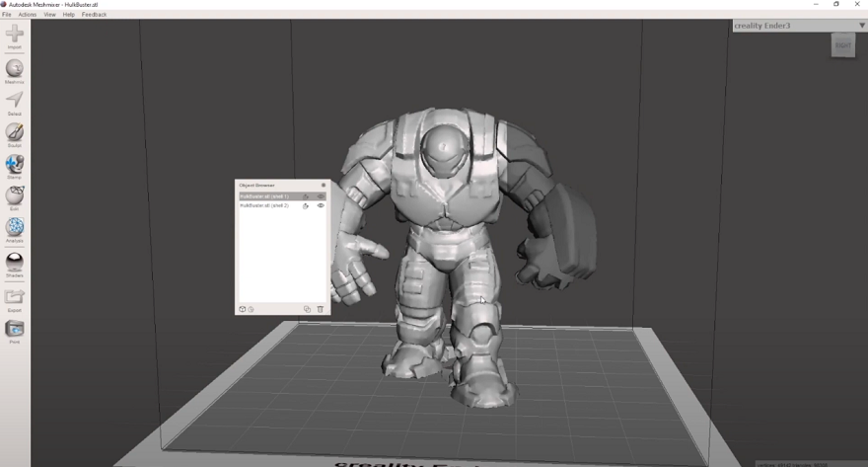Viewport: 868px width, 467px height.
Task: Open the Sculpt tool
Action: click(x=15, y=132)
